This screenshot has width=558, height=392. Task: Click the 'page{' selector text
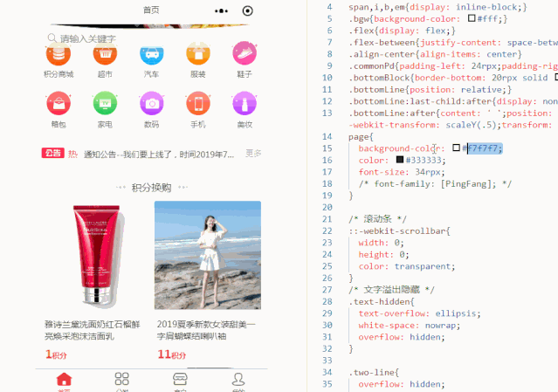coord(361,137)
